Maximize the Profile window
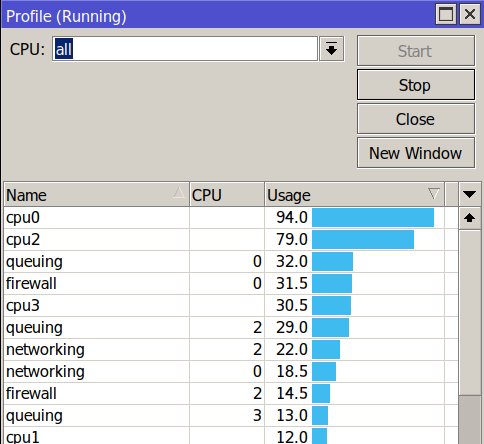This screenshot has height=444, width=484. tap(446, 14)
